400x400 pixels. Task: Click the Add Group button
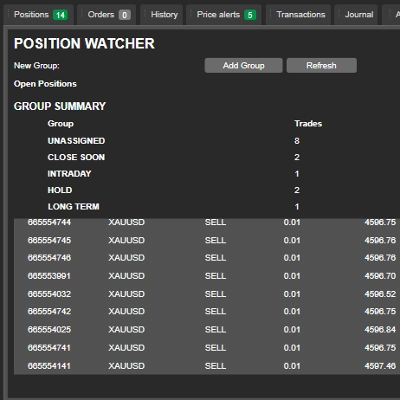pyautogui.click(x=244, y=65)
